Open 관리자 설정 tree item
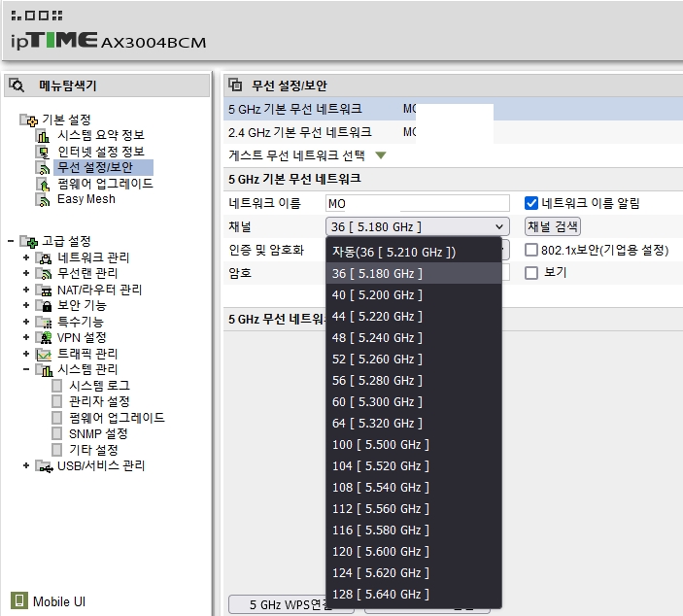This screenshot has height=616, width=683. point(99,401)
